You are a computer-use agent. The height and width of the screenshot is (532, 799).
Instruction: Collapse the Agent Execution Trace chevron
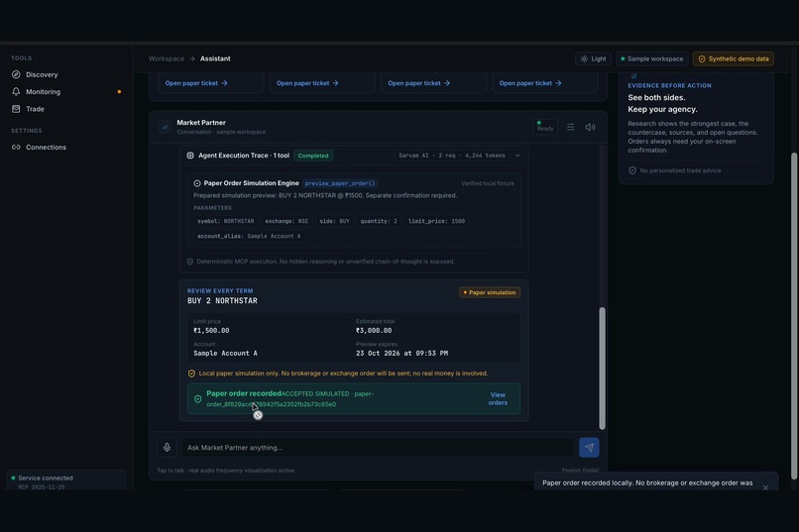pyautogui.click(x=517, y=156)
